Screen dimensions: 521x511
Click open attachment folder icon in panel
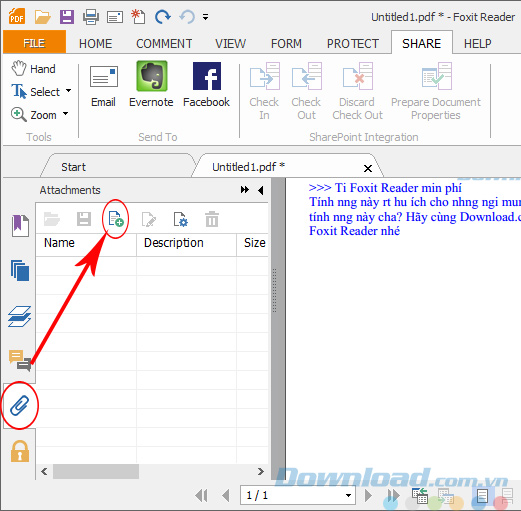[52, 219]
